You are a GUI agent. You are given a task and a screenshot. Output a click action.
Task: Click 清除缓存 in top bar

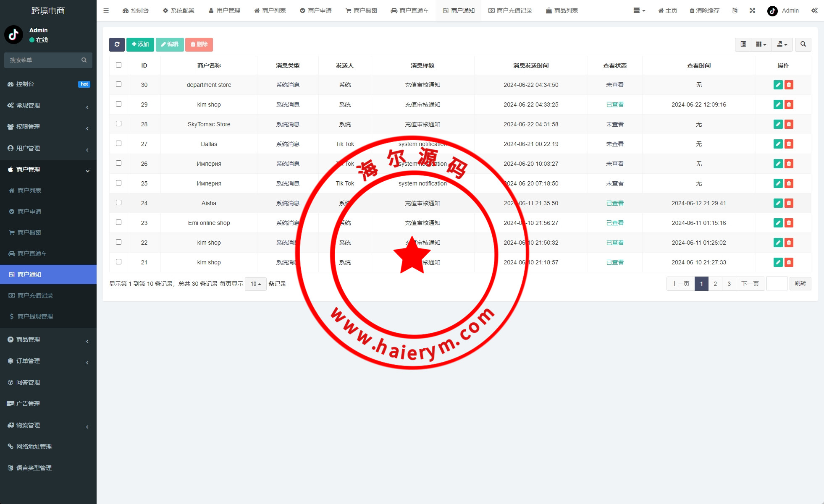tap(704, 10)
